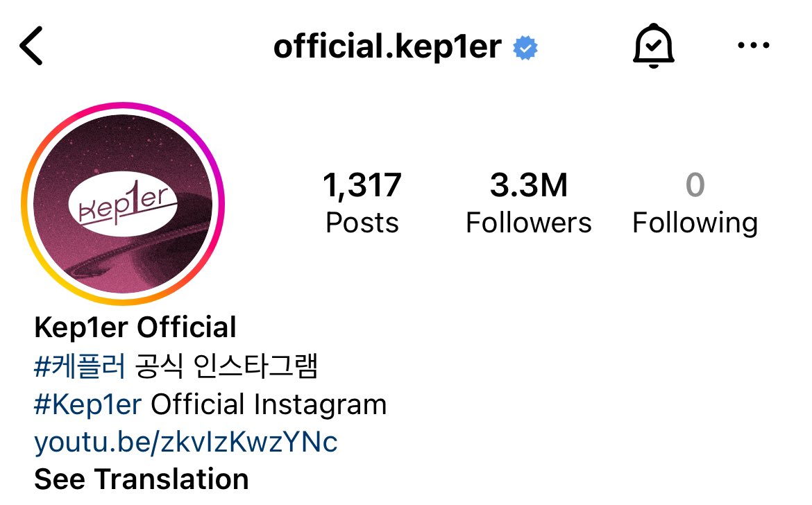Tap the blue verified badge
Viewport: 812px width, 505px height.
point(525,48)
